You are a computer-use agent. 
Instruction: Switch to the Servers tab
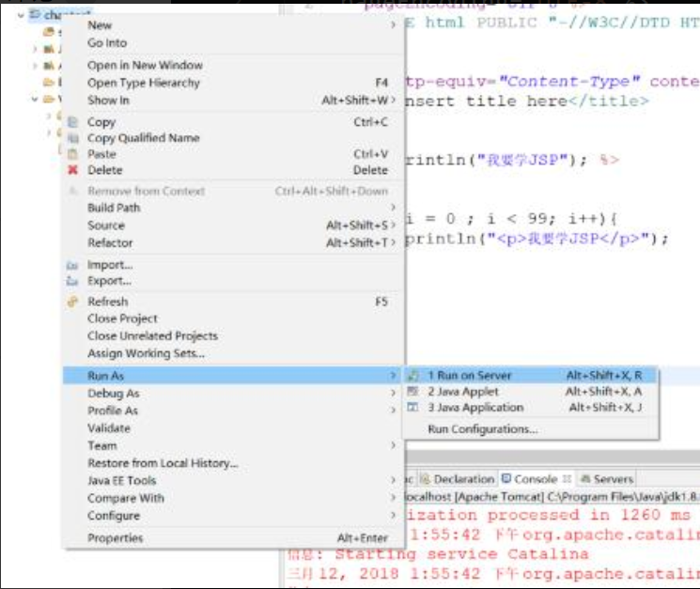coord(608,479)
